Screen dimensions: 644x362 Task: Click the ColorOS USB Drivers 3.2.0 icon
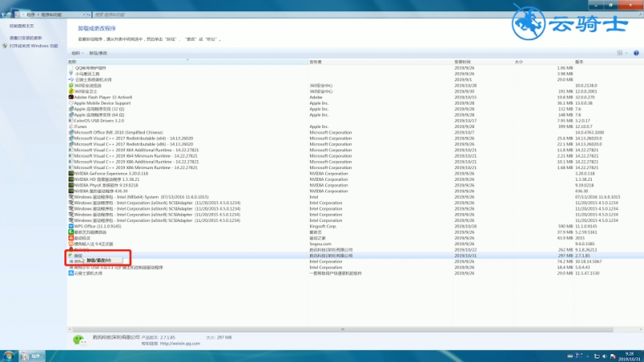click(x=71, y=121)
